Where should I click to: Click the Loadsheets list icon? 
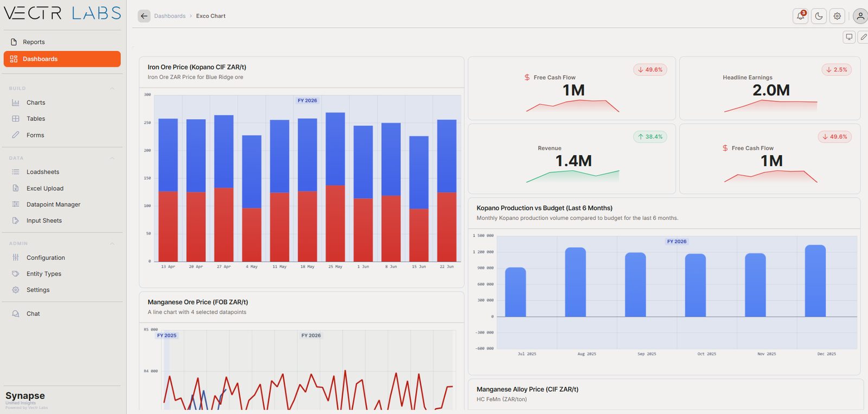click(16, 172)
